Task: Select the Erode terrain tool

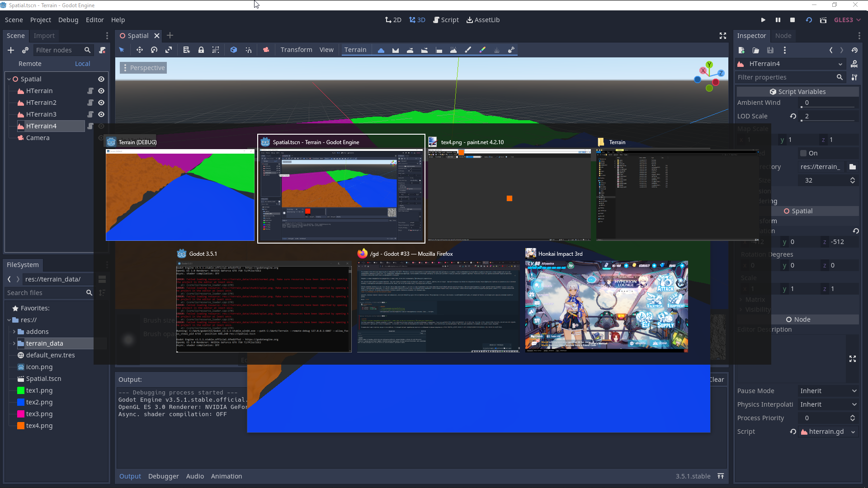Action: [x=453, y=50]
